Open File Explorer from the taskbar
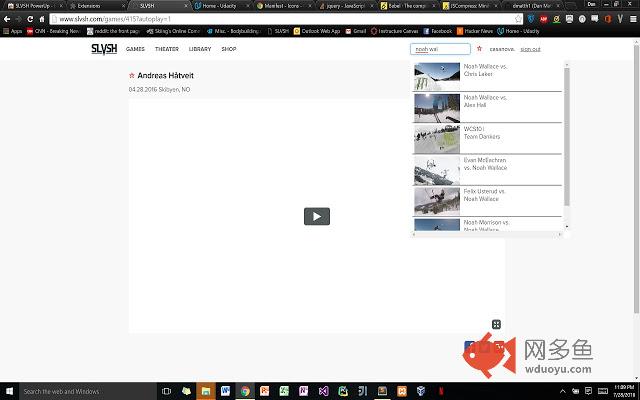This screenshot has height=400, width=640. (x=206, y=391)
